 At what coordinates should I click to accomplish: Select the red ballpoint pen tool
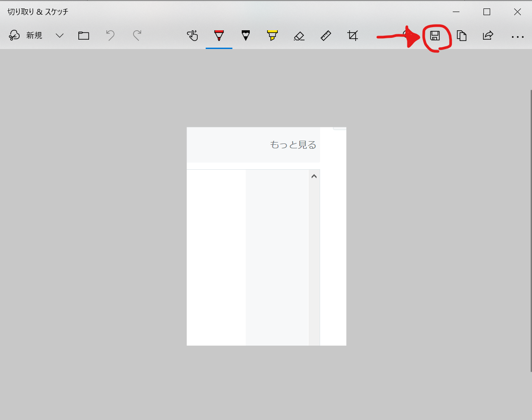click(219, 36)
